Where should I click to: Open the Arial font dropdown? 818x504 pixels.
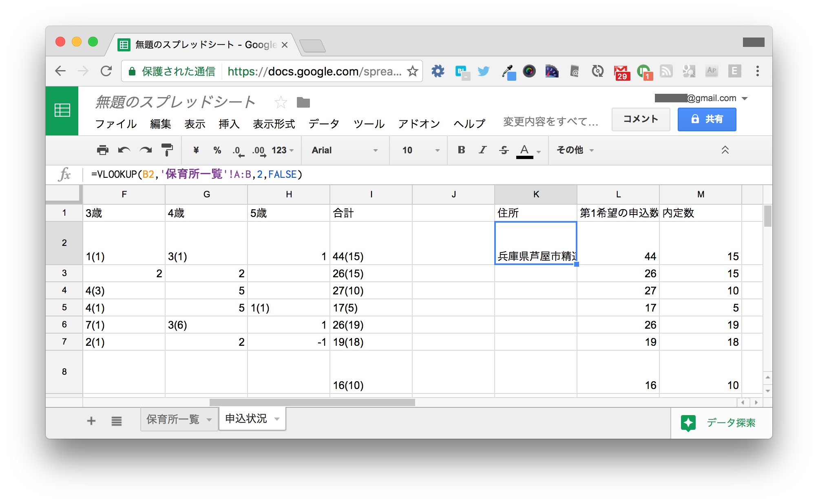[x=345, y=150]
